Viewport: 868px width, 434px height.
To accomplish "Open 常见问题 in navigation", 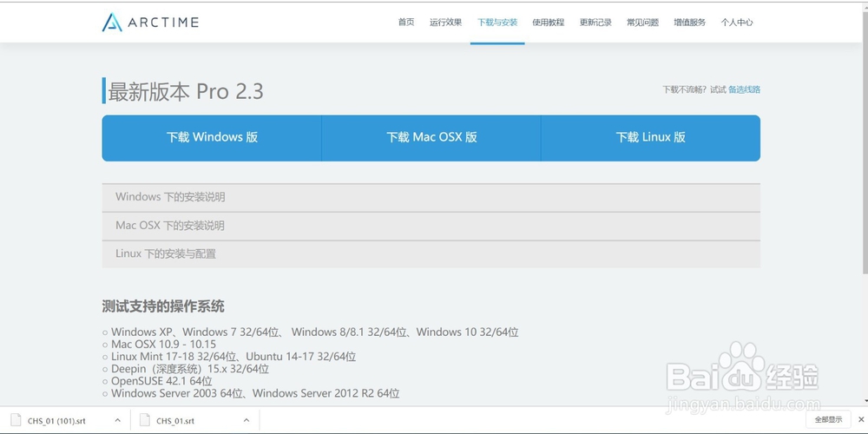I will coord(642,23).
